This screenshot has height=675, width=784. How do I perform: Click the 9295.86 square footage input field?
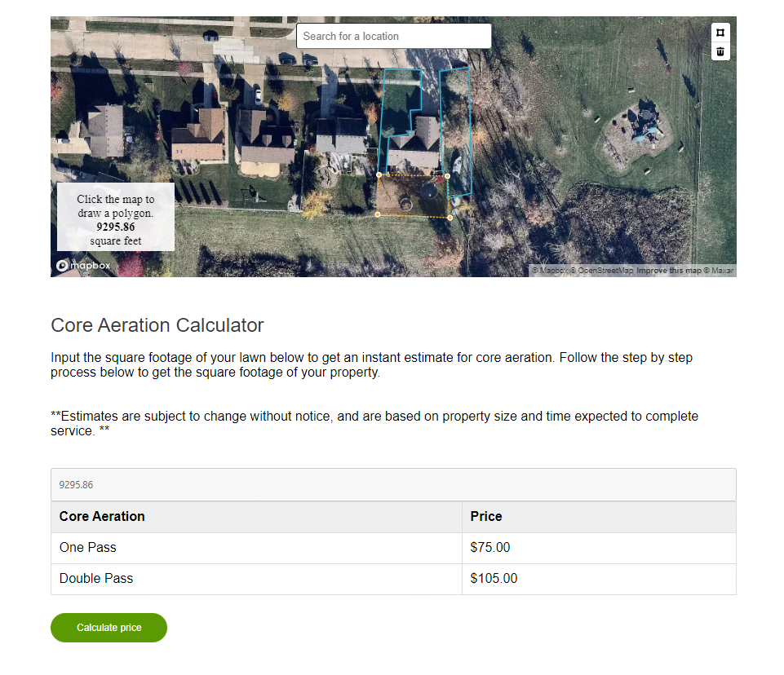pyautogui.click(x=393, y=484)
